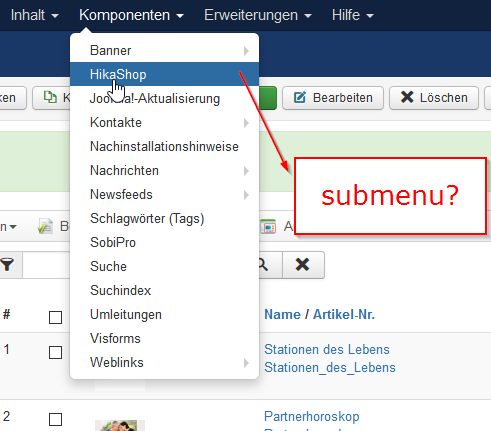This screenshot has height=431, width=491.
Task: Expand the Banner submenu arrow
Action: click(x=246, y=51)
